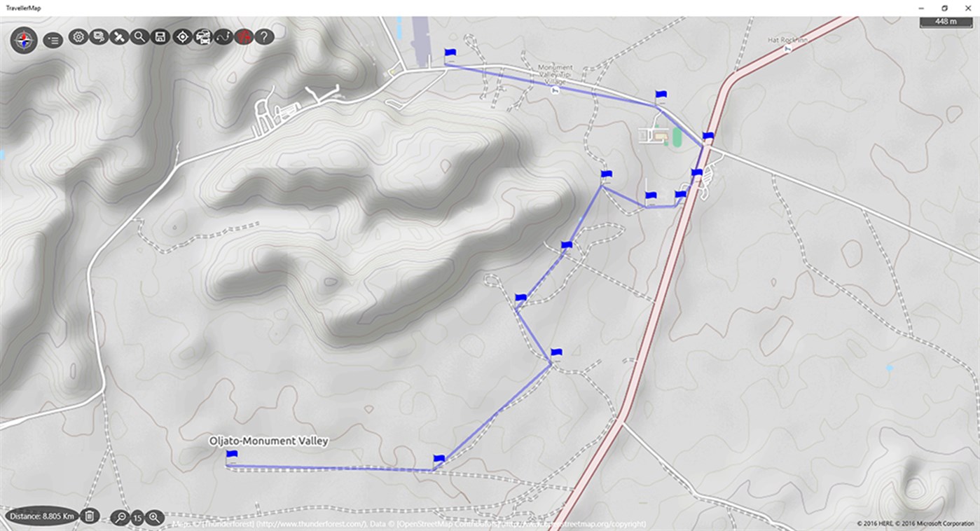The image size is (980, 531).
Task: Click the zoom out magnifier
Action: click(119, 518)
